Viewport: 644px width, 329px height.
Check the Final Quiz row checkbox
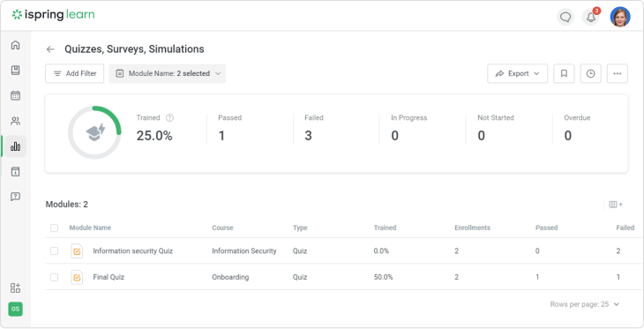(x=54, y=277)
